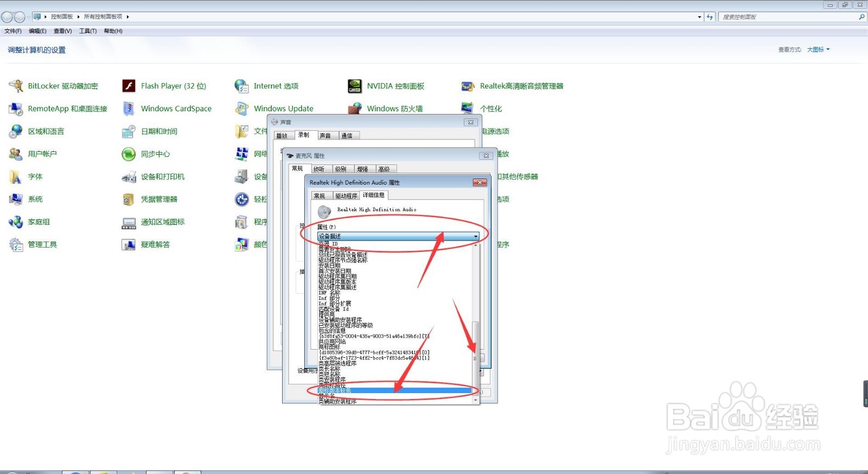This screenshot has width=868, height=474.
Task: Select 详细信息 tab in Realtek Audio 属性
Action: [x=374, y=195]
